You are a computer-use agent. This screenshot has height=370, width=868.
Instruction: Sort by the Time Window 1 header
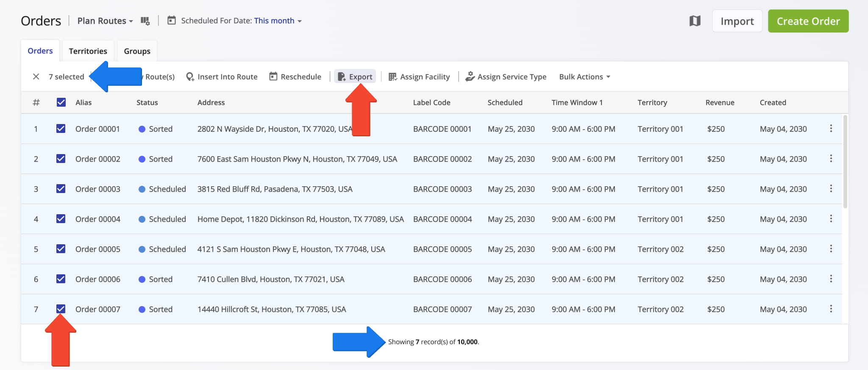(577, 102)
